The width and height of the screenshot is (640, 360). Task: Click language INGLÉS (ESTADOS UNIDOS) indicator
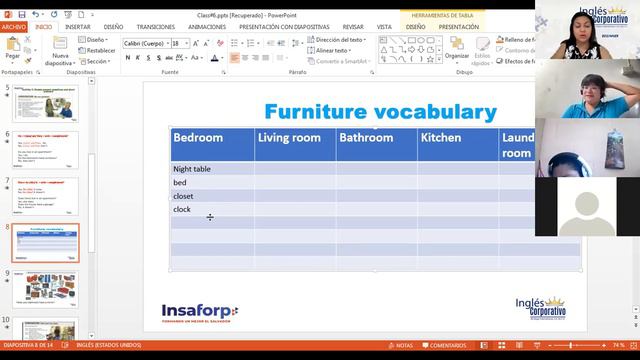(109, 345)
